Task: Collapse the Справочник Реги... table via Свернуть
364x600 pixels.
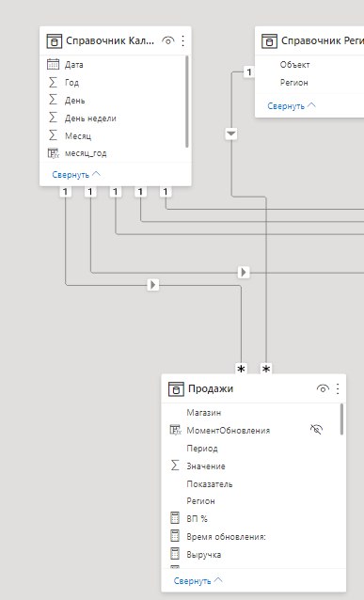Action: 292,105
